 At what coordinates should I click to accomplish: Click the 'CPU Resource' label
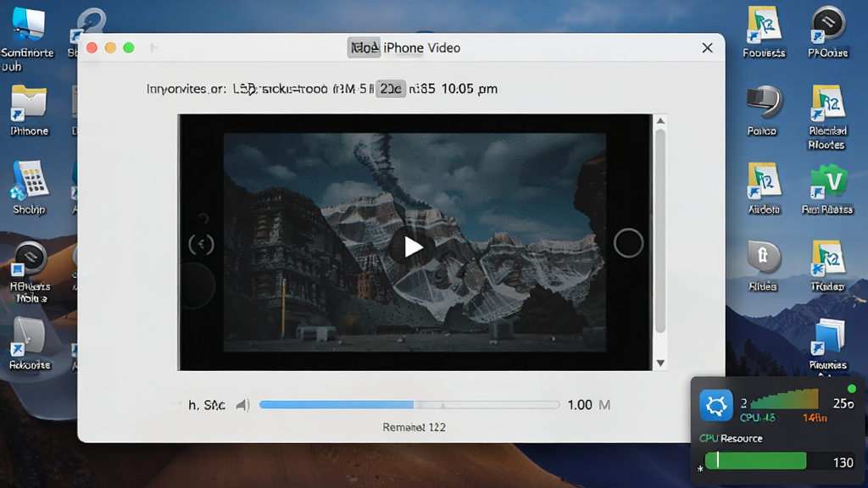pos(731,438)
